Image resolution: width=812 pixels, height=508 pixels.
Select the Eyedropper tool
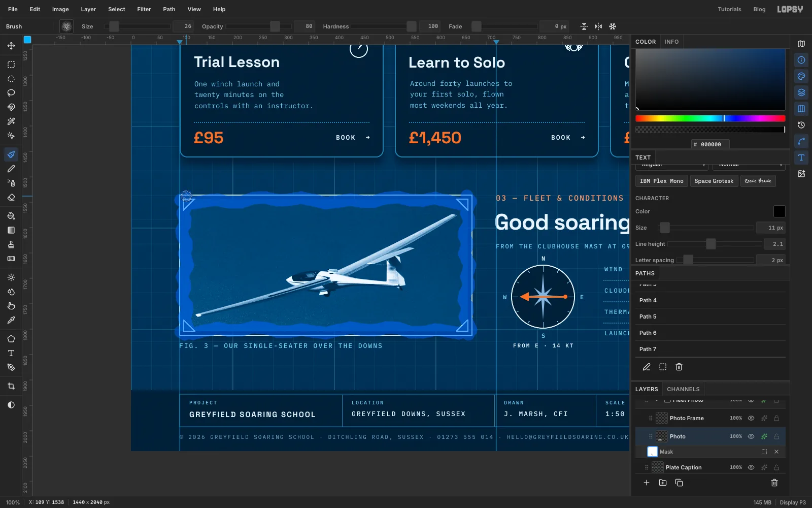(x=11, y=320)
